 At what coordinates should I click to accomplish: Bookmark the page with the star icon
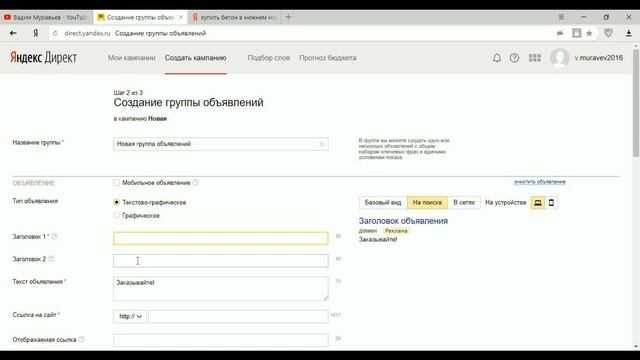pyautogui.click(x=589, y=33)
